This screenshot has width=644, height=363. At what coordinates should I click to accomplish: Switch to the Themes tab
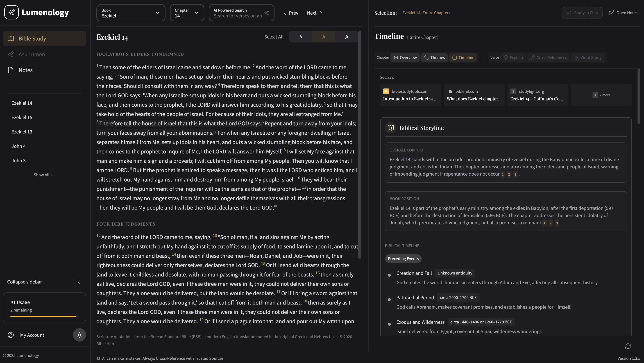tap(434, 58)
